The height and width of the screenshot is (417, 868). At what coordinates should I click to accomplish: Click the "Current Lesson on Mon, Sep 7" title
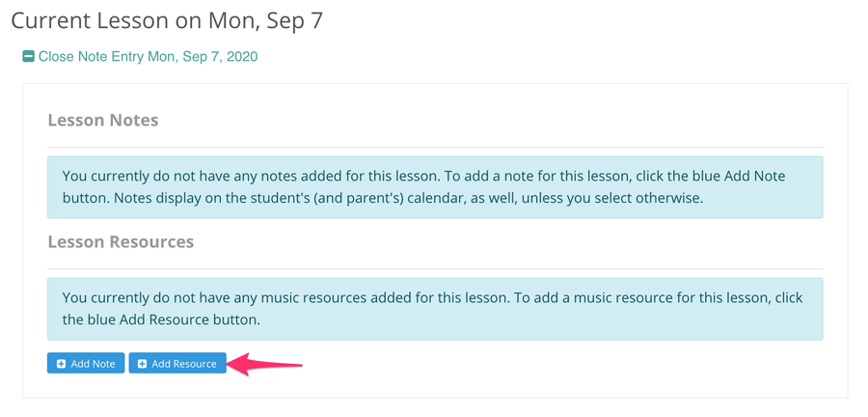coord(167,21)
